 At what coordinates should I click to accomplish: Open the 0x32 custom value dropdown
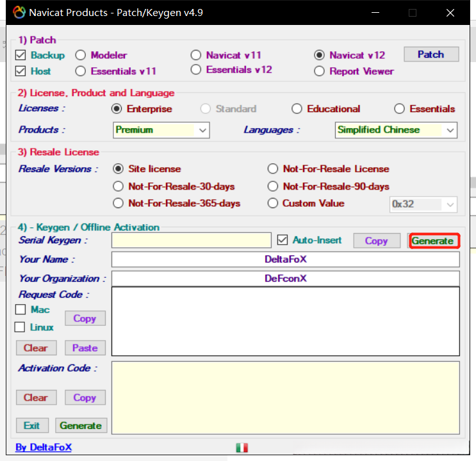click(423, 204)
